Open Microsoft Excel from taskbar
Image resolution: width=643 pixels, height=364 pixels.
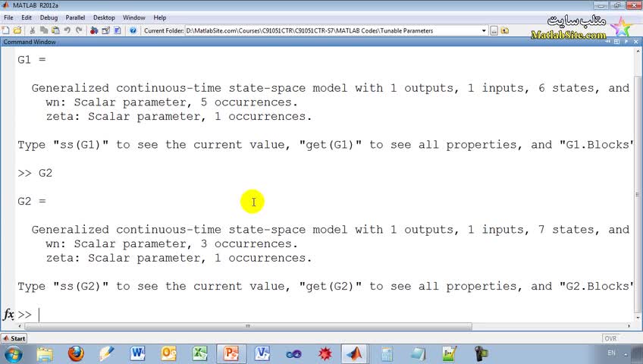[199, 353]
